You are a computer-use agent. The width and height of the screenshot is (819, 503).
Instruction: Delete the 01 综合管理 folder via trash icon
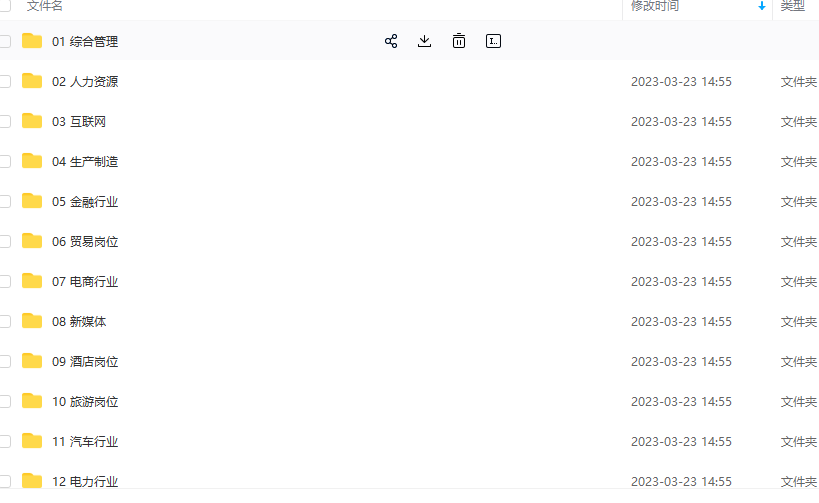pyautogui.click(x=458, y=41)
